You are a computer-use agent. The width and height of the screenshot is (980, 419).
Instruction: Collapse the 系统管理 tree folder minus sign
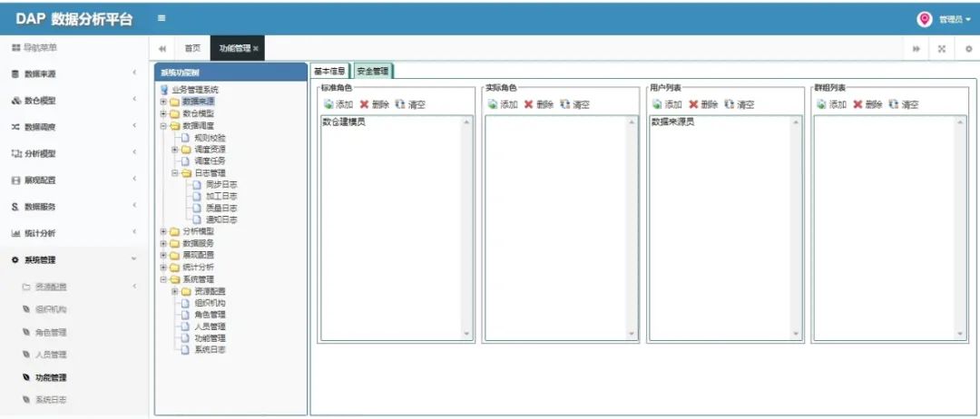pyautogui.click(x=163, y=279)
